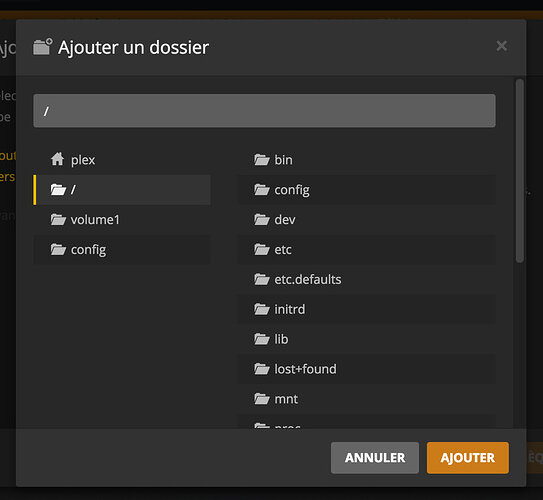
Task: Click the folder path input field
Action: tap(264, 111)
